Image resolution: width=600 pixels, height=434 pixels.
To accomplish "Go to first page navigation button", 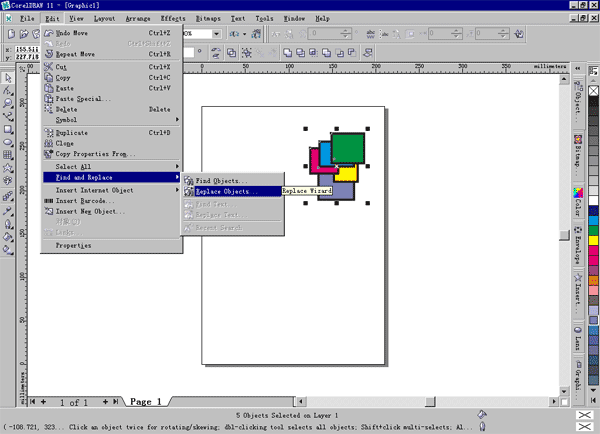I will click(33, 401).
